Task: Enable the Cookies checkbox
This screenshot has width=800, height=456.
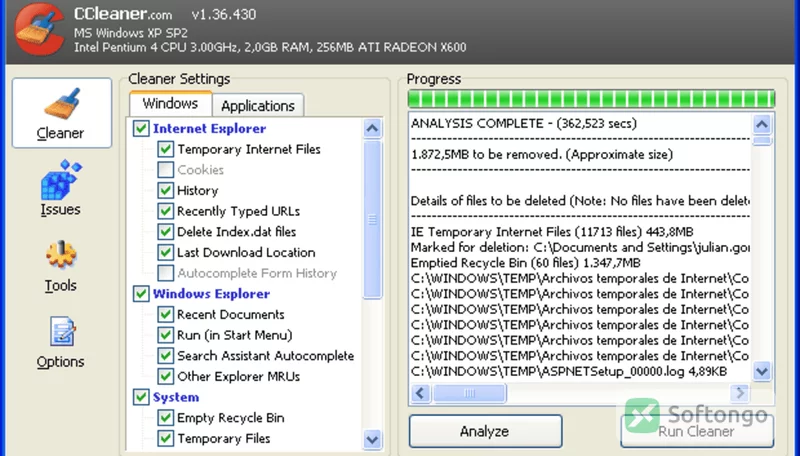Action: [165, 170]
